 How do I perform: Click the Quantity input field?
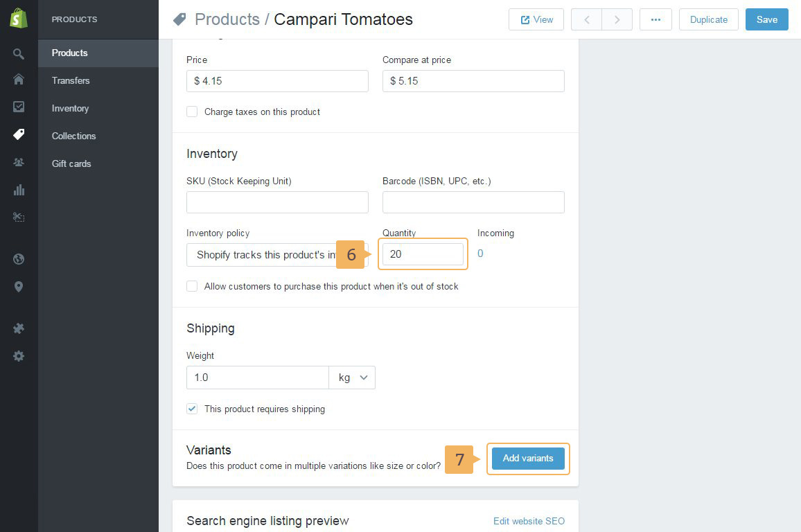tap(423, 254)
